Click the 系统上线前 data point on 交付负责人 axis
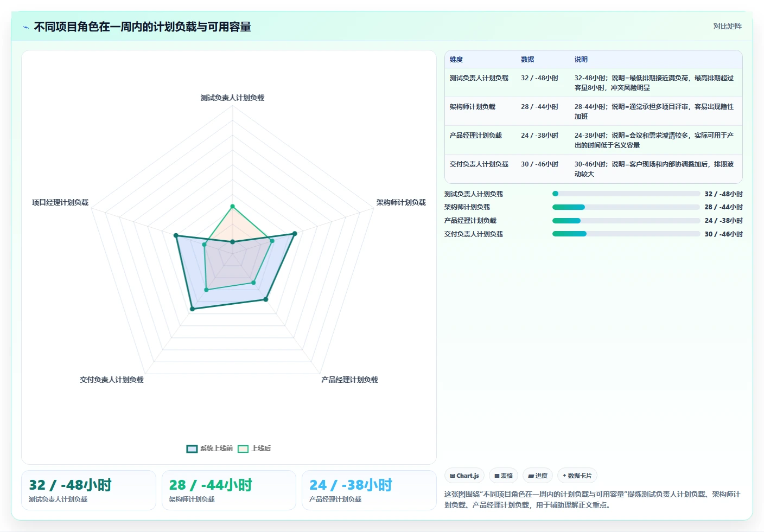The height and width of the screenshot is (532, 764). [192, 309]
